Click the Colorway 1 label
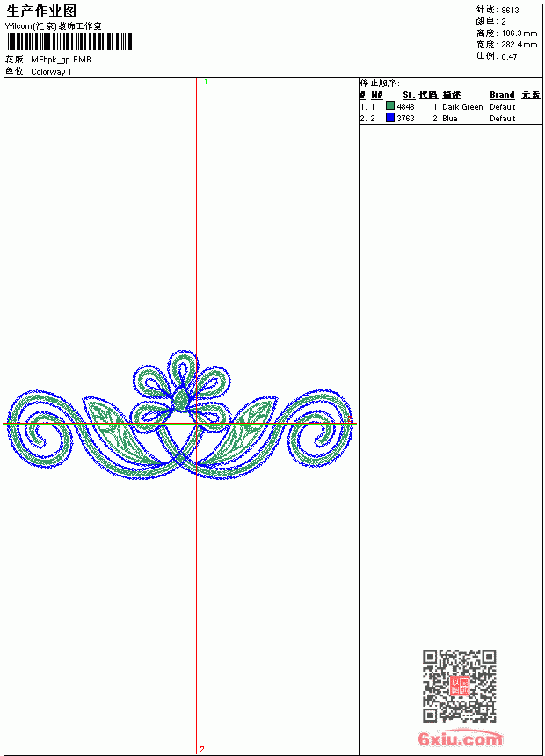Viewport: 545px width, 756px height. 51,72
